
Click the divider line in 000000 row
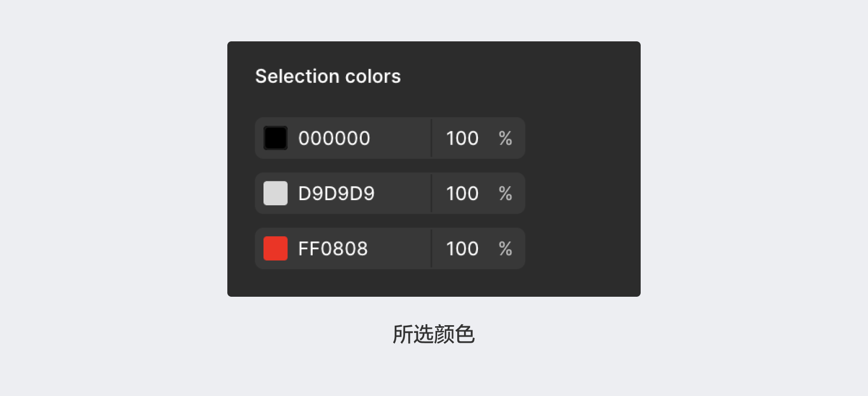(431, 138)
